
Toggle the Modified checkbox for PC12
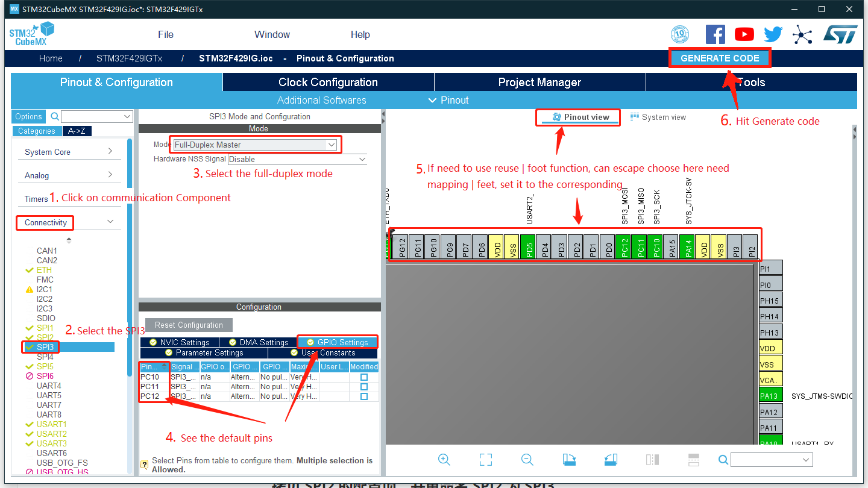(364, 396)
